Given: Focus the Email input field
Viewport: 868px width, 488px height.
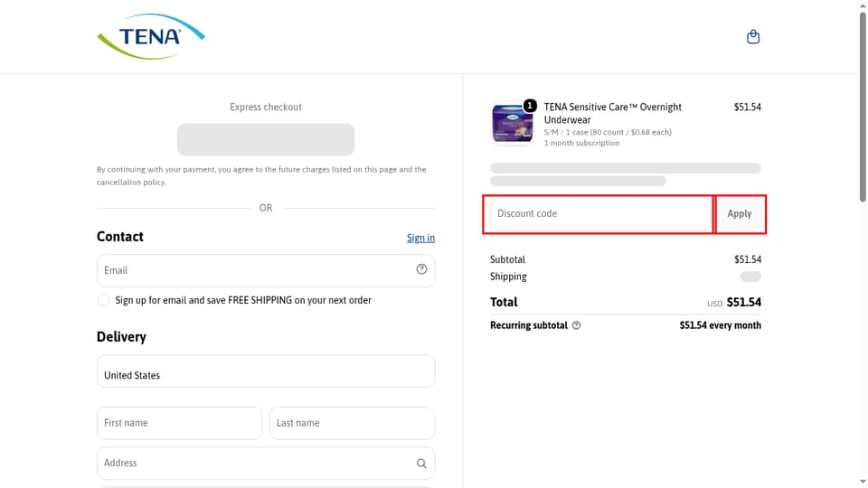Looking at the screenshot, I should pyautogui.click(x=266, y=270).
